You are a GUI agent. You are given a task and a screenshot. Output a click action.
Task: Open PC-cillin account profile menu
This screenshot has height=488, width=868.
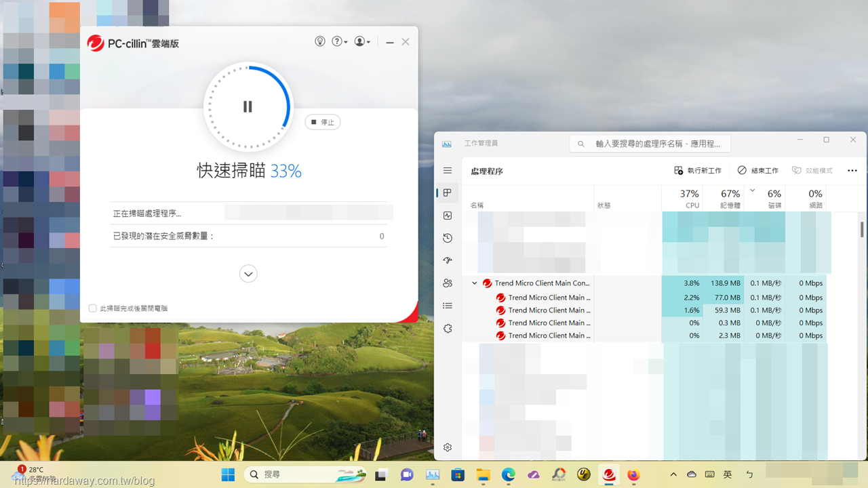click(x=362, y=41)
